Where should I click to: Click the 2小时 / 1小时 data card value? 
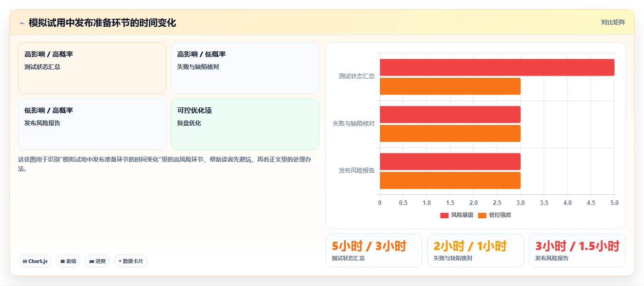pyautogui.click(x=470, y=246)
